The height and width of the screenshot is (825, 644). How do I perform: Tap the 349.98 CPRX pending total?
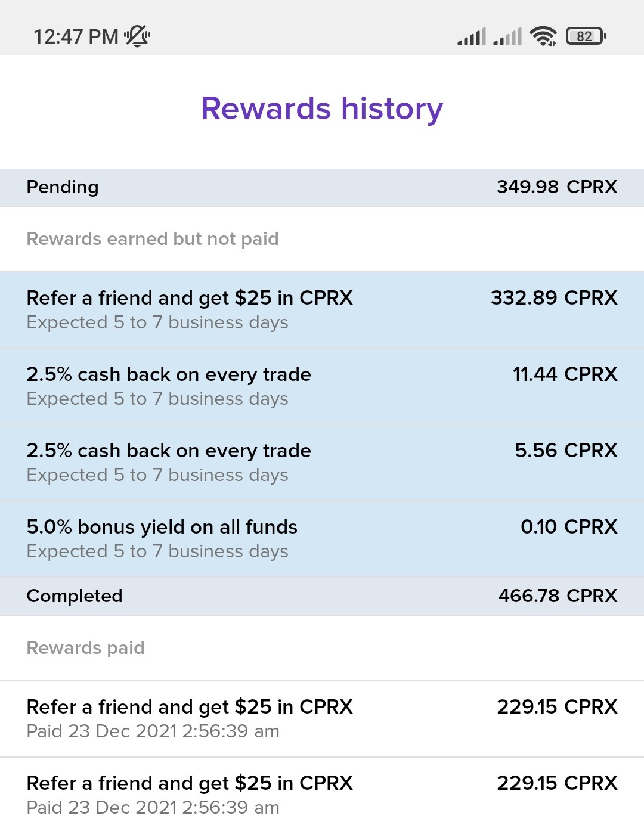point(557,187)
